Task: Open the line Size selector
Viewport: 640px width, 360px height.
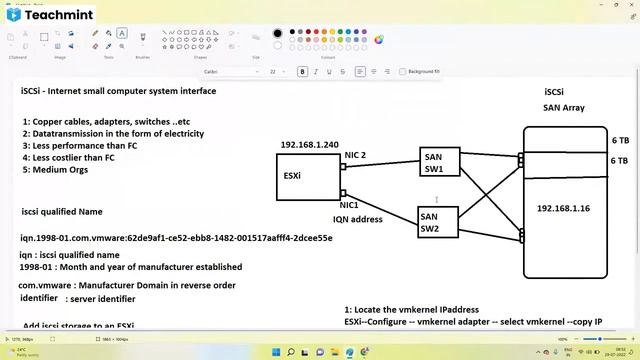Action: (256, 38)
